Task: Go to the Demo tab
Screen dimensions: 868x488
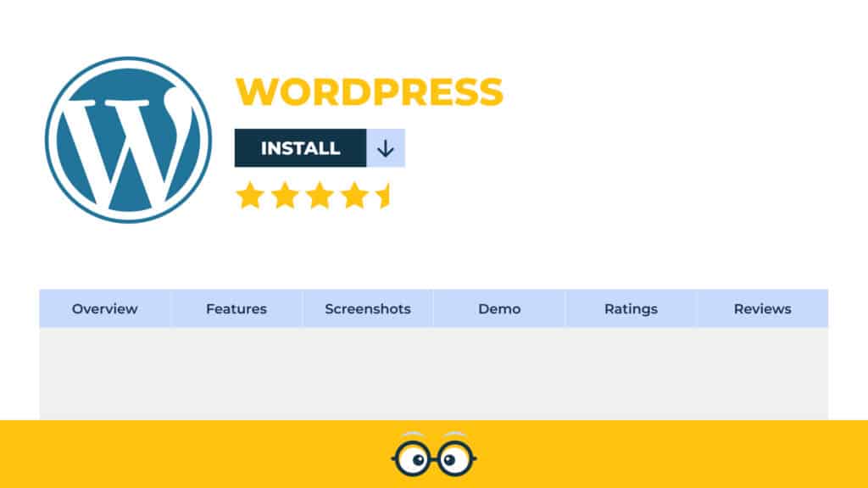Action: [499, 308]
